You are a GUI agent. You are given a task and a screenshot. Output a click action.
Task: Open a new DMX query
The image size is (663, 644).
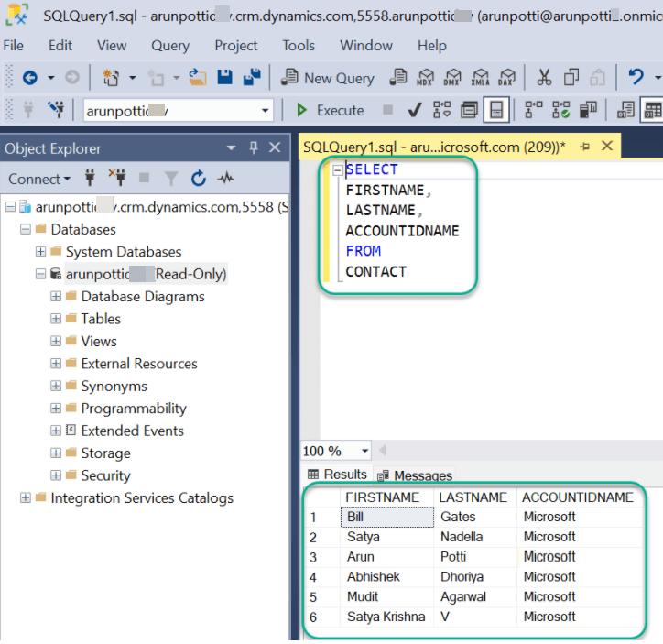pos(452,77)
